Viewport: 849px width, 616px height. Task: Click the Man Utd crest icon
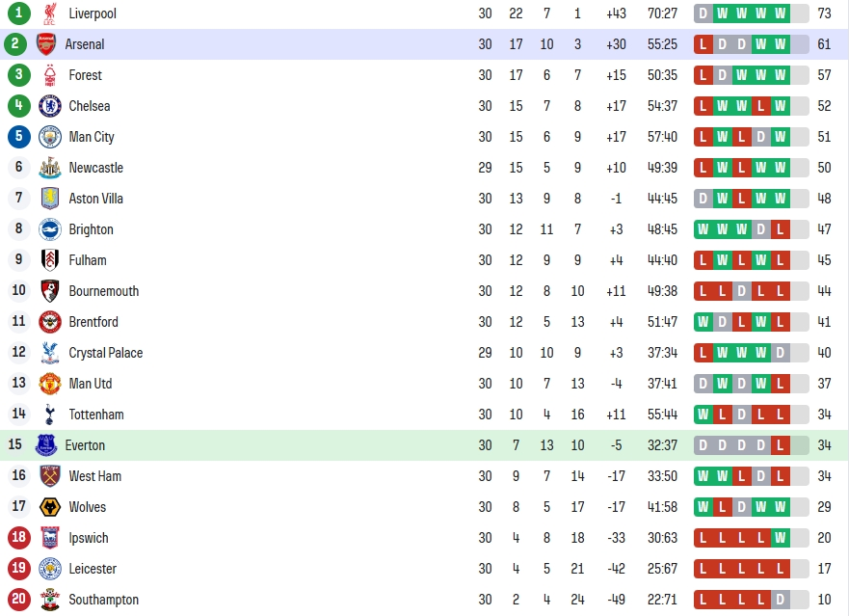[50, 384]
